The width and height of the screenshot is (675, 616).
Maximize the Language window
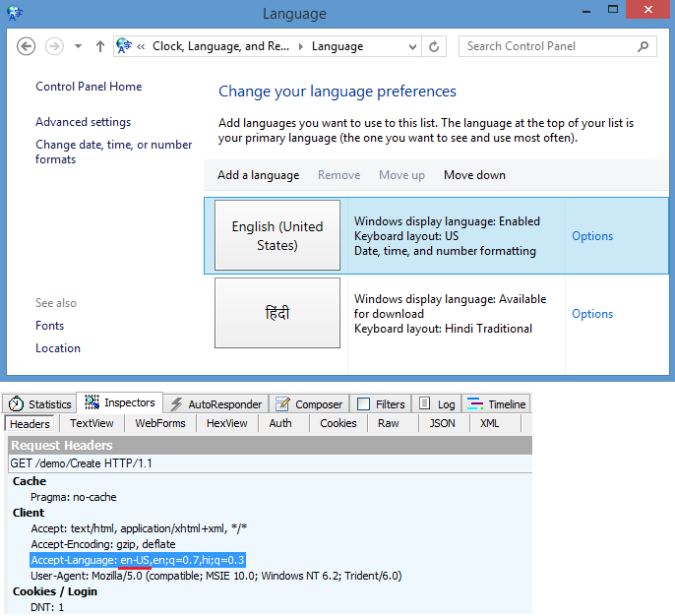[x=613, y=10]
